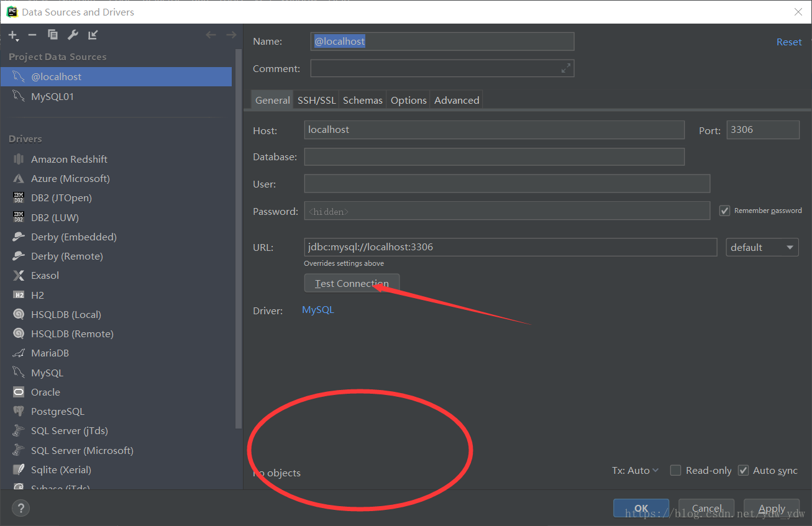Open the Tx: Auto dropdown
The width and height of the screenshot is (812, 526).
[635, 471]
